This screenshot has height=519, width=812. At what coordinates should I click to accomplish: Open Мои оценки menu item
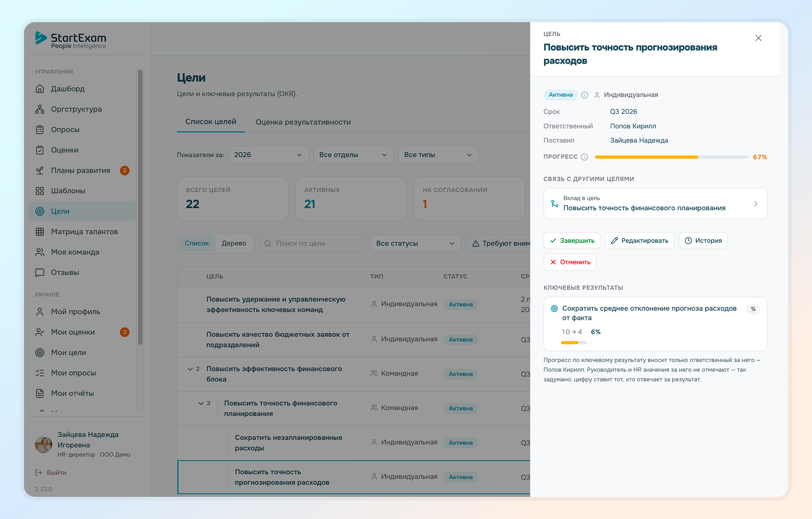82,332
